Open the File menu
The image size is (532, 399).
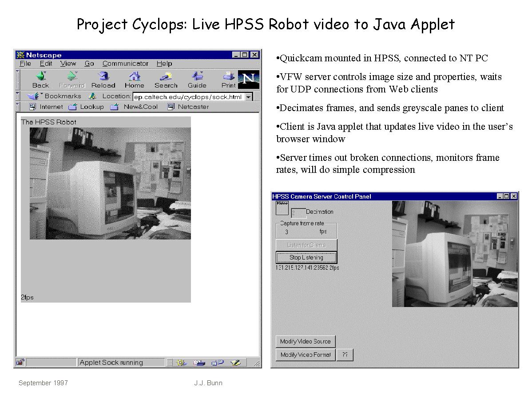tap(25, 64)
